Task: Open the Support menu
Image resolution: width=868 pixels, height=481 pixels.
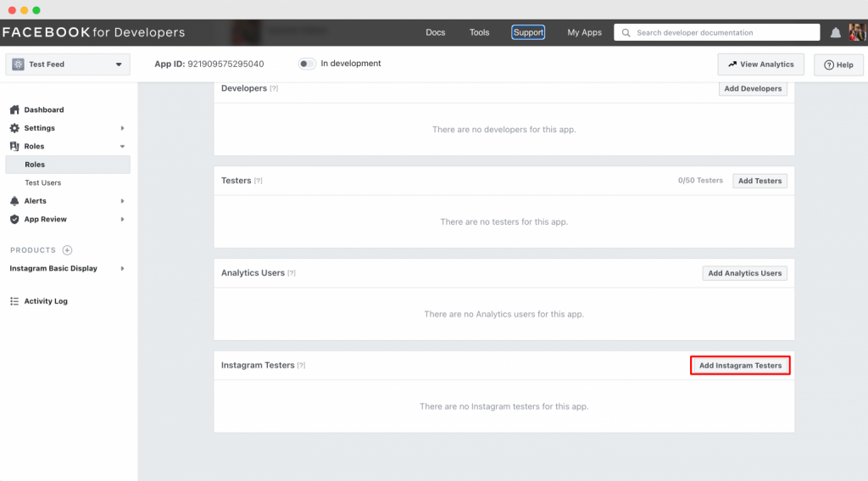Action: 528,33
